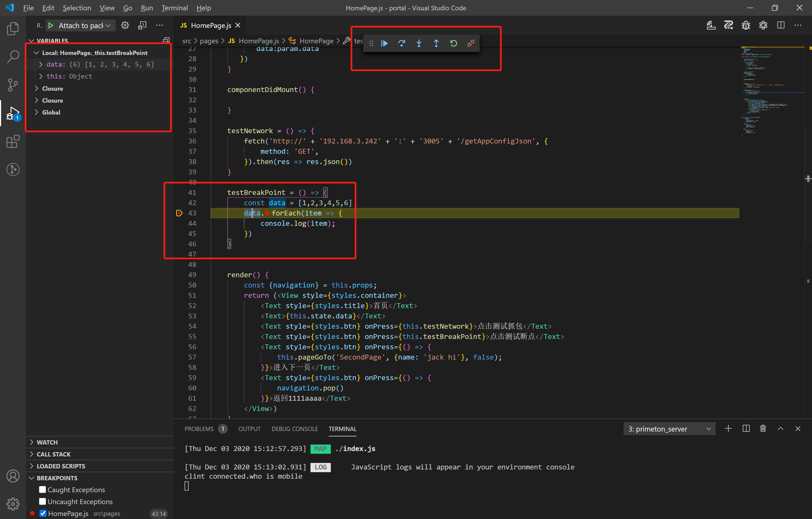Screen dimensions: 812x519
Task: Open launch.json via gear icon
Action: click(125, 26)
